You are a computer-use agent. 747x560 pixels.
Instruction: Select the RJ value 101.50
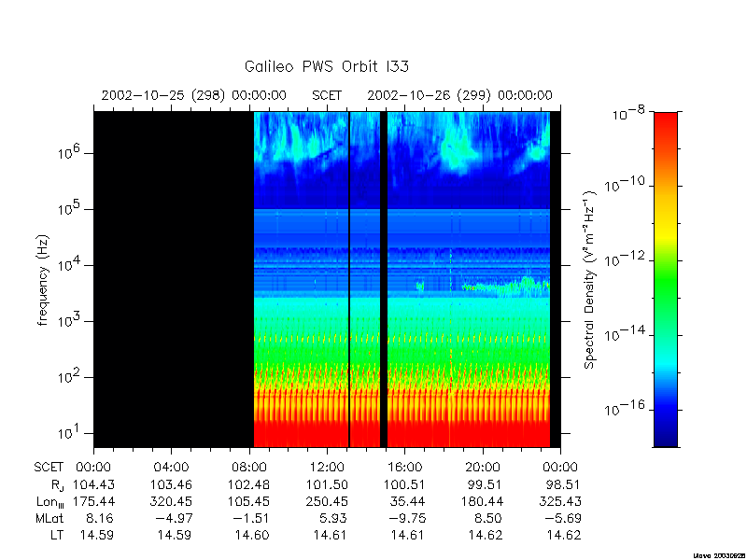pos(327,484)
